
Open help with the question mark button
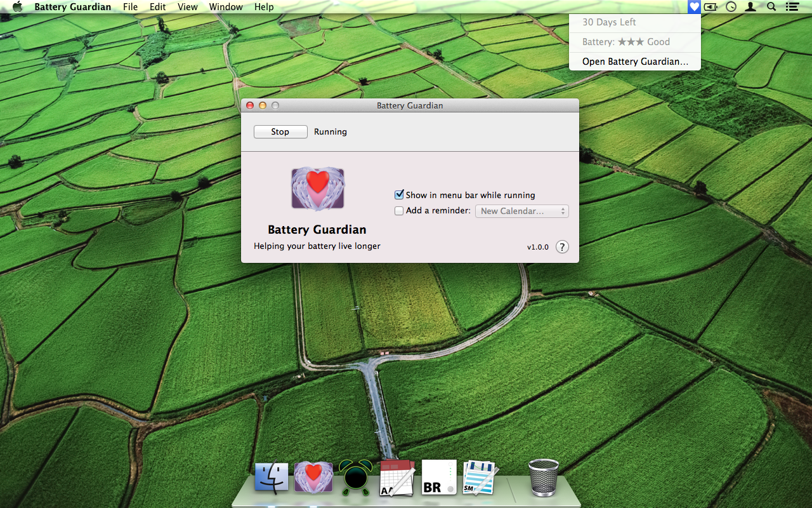point(562,247)
